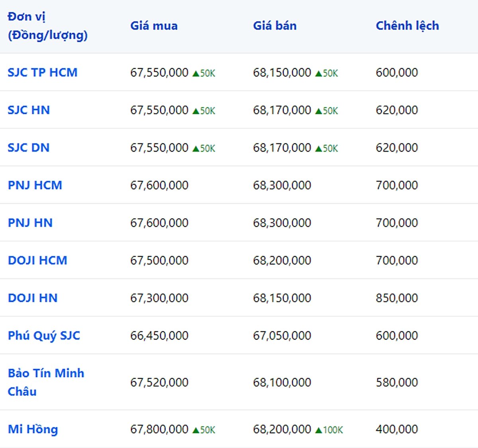Screen dimensions: 478x448
Task: Open the DOJI HN link
Action: pyautogui.click(x=33, y=298)
